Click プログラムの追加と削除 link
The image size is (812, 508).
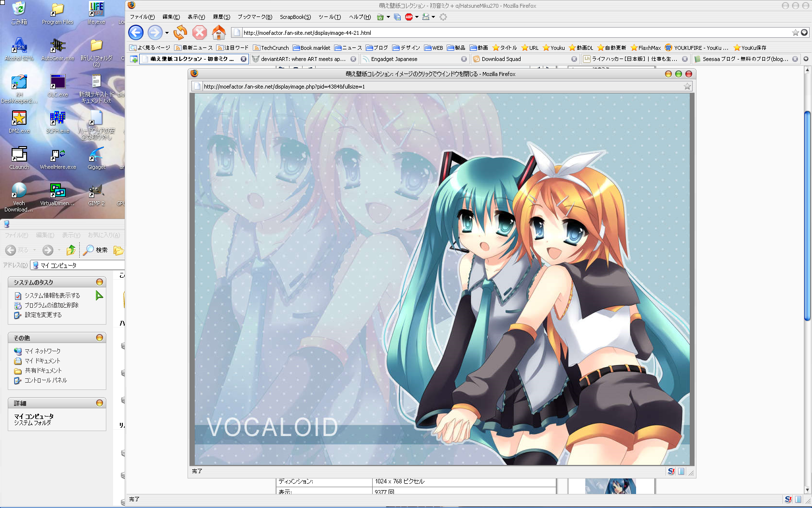click(51, 305)
